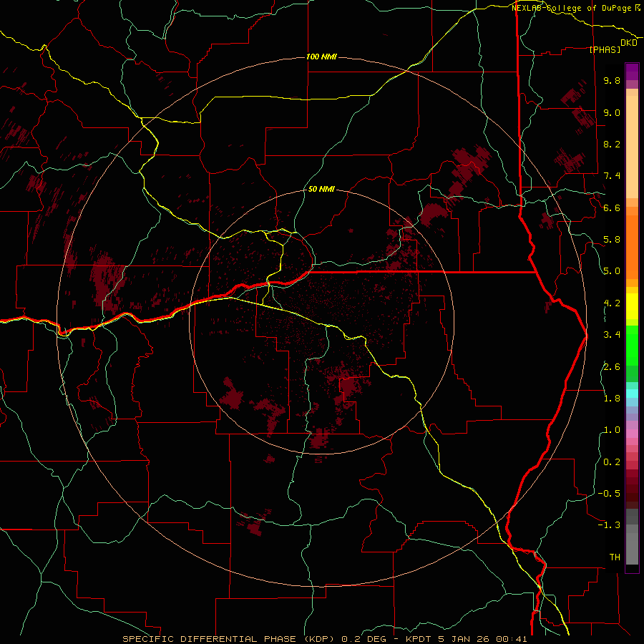Click the -1.3 value on the color scale
The image size is (644, 644).
[609, 525]
